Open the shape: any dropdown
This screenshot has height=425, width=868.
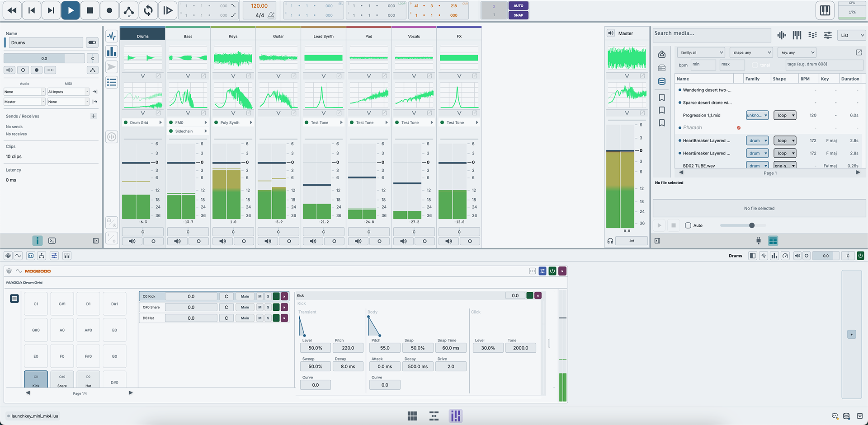click(x=751, y=52)
